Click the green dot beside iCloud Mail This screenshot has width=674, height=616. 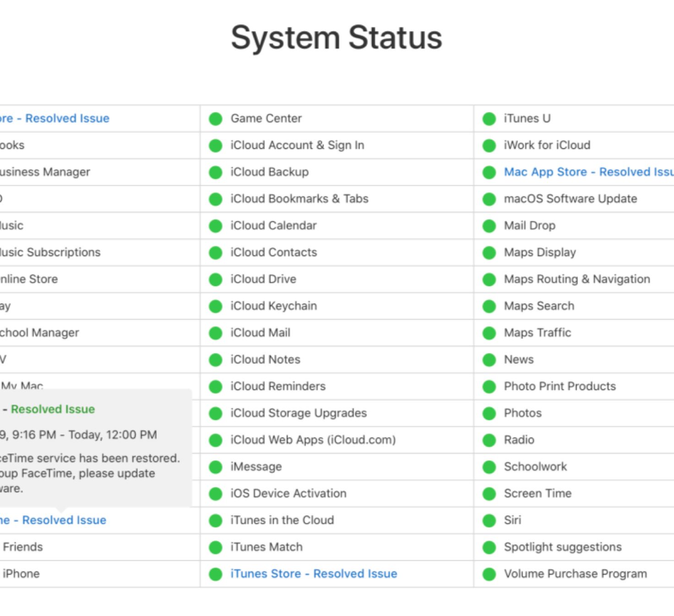[x=215, y=333]
